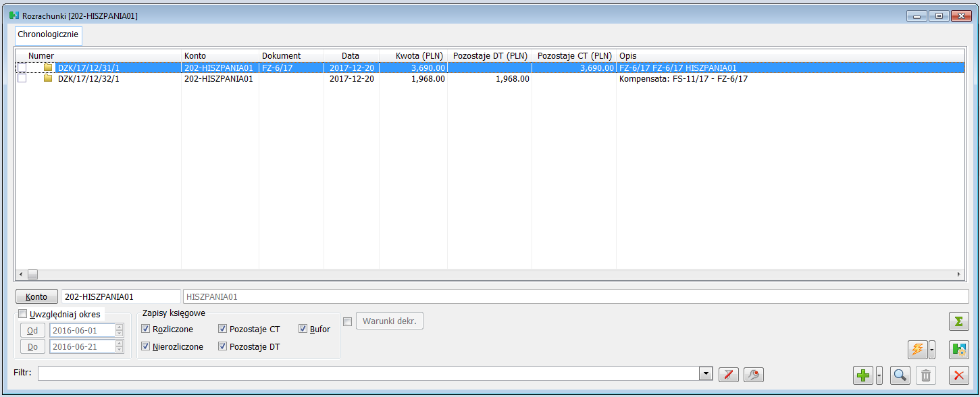Click the Do date button
This screenshot has height=397, width=980.
pyautogui.click(x=32, y=346)
